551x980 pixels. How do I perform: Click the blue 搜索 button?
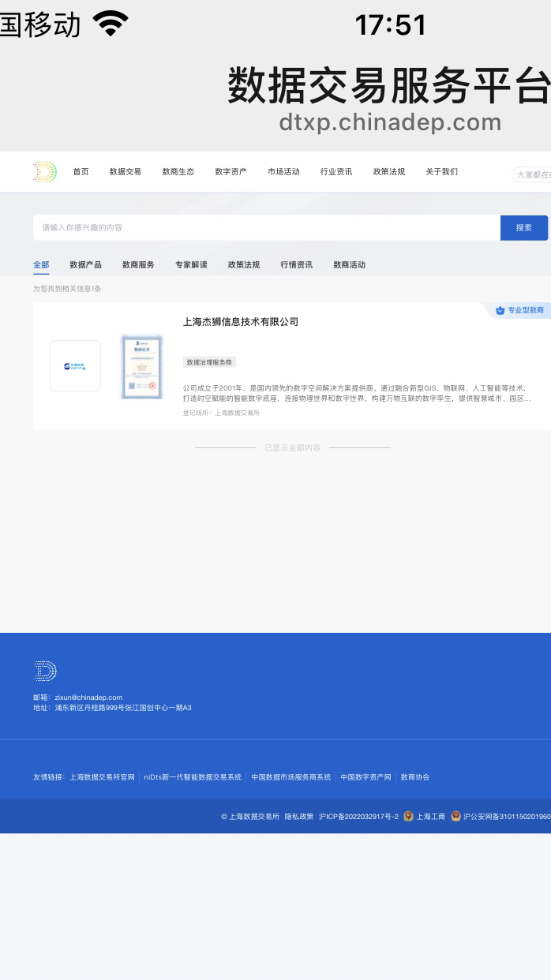(x=524, y=227)
